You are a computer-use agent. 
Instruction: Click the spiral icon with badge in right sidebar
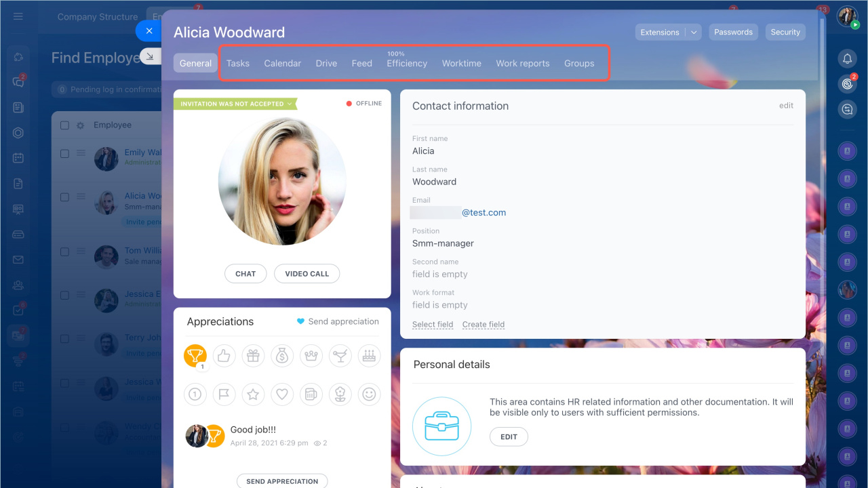(847, 84)
